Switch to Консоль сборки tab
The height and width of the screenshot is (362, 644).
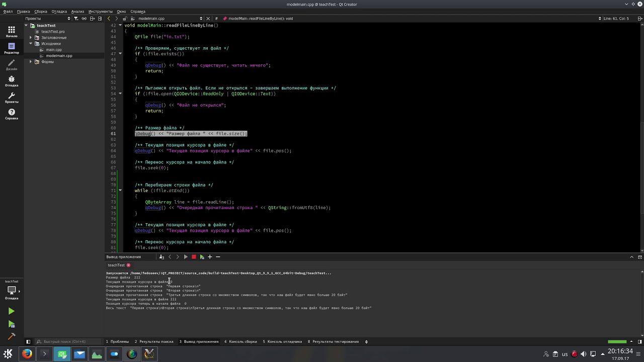[240, 341]
